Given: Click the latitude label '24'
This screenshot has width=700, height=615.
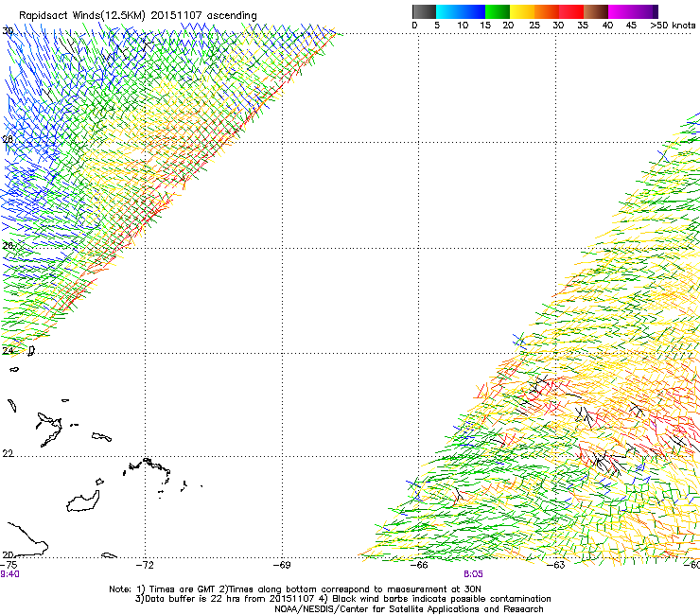Looking at the screenshot, I should 8,351.
